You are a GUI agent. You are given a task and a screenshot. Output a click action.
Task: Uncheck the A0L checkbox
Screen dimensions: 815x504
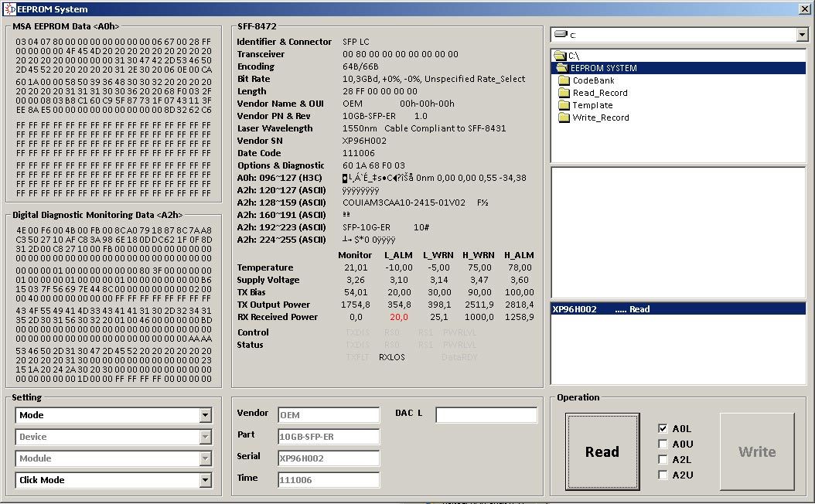coord(663,427)
